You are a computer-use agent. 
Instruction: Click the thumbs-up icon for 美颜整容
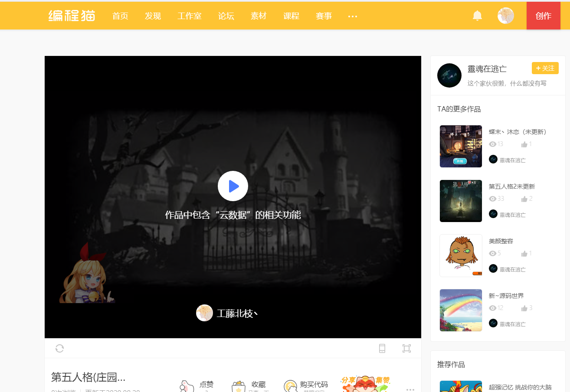(x=524, y=254)
